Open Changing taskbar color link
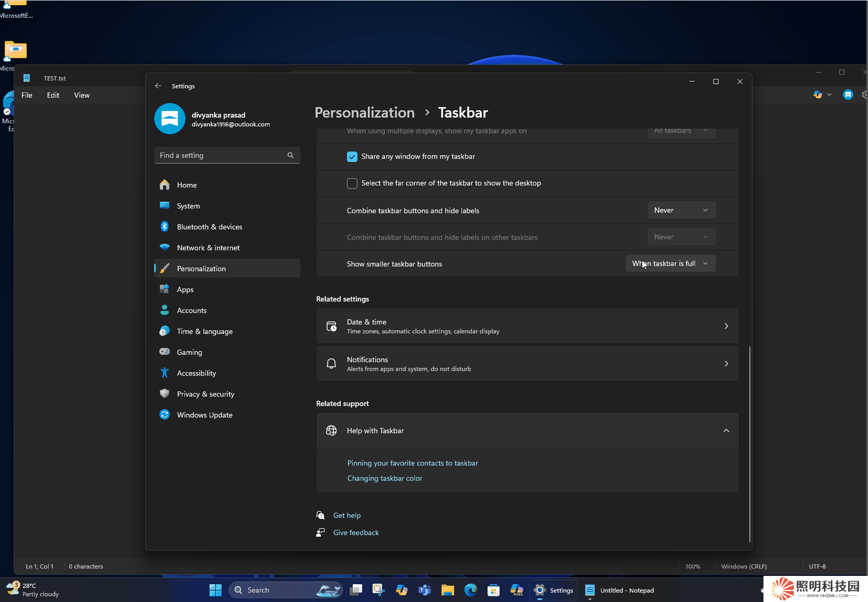This screenshot has width=868, height=602. 385,478
